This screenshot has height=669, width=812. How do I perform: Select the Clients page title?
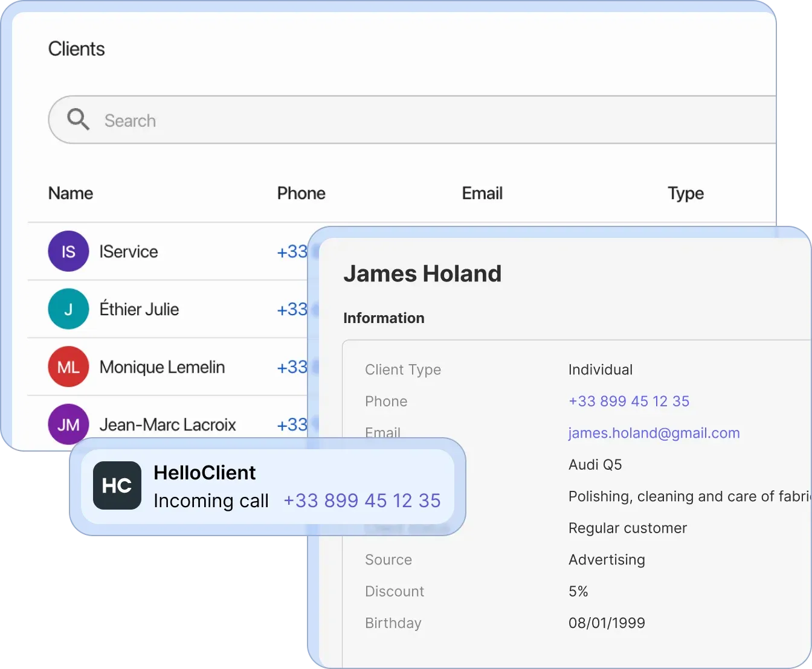(x=77, y=48)
